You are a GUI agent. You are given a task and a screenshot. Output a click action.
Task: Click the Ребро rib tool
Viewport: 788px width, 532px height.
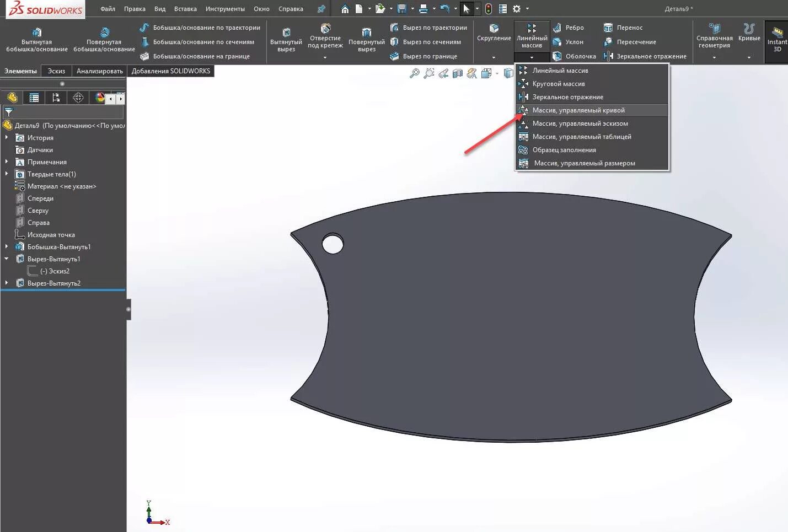point(569,28)
